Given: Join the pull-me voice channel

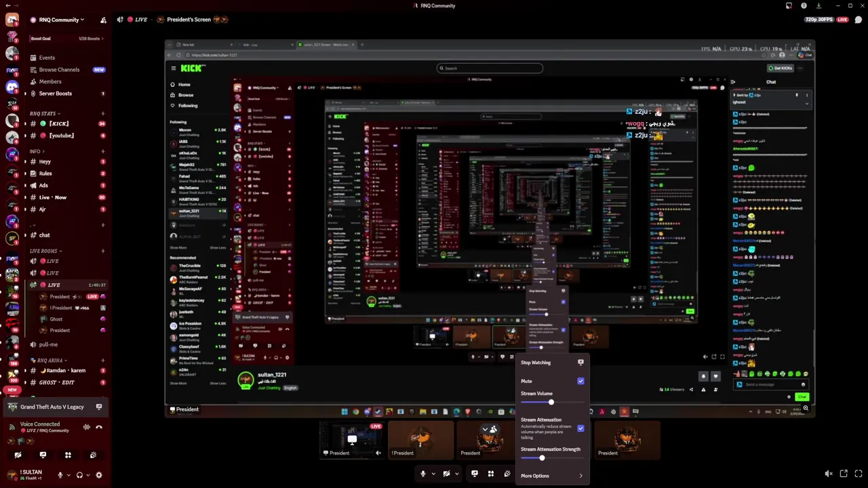Looking at the screenshot, I should 66,344.
